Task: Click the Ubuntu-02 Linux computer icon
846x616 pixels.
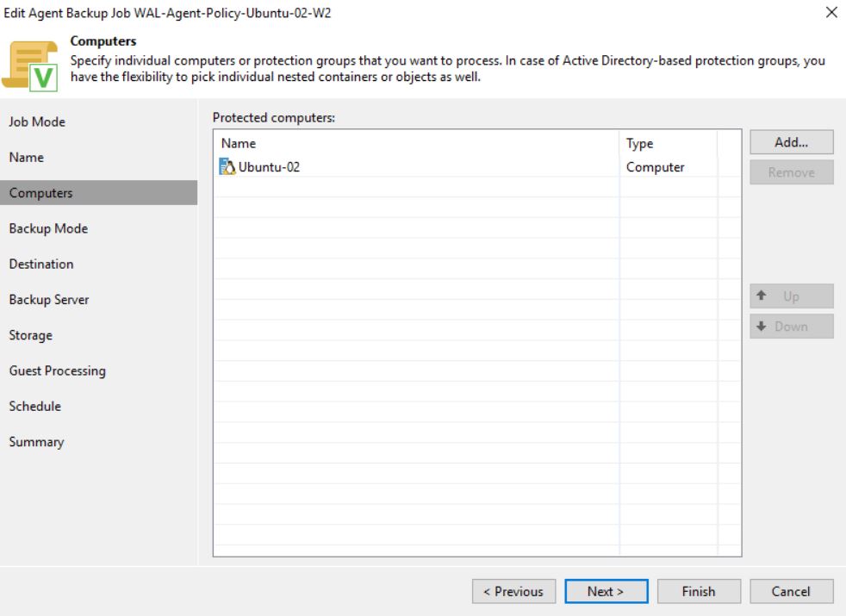Action: click(227, 166)
